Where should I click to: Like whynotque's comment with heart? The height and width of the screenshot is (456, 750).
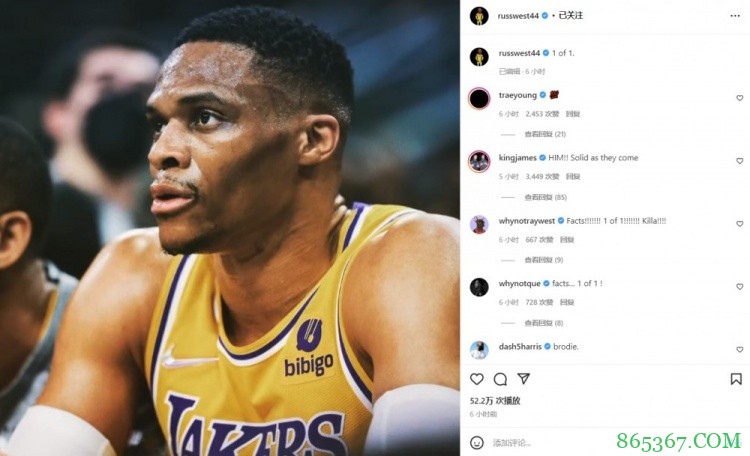(x=740, y=287)
